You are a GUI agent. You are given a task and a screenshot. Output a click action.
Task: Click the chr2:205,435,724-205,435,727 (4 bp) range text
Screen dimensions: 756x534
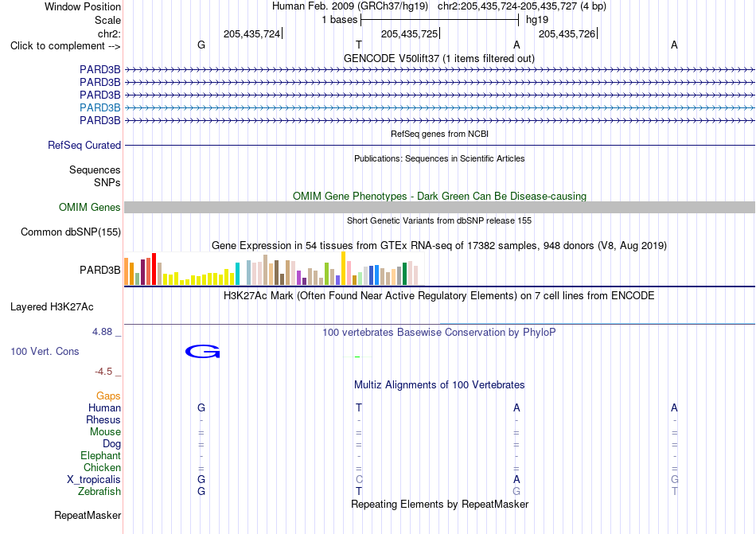[x=522, y=6]
